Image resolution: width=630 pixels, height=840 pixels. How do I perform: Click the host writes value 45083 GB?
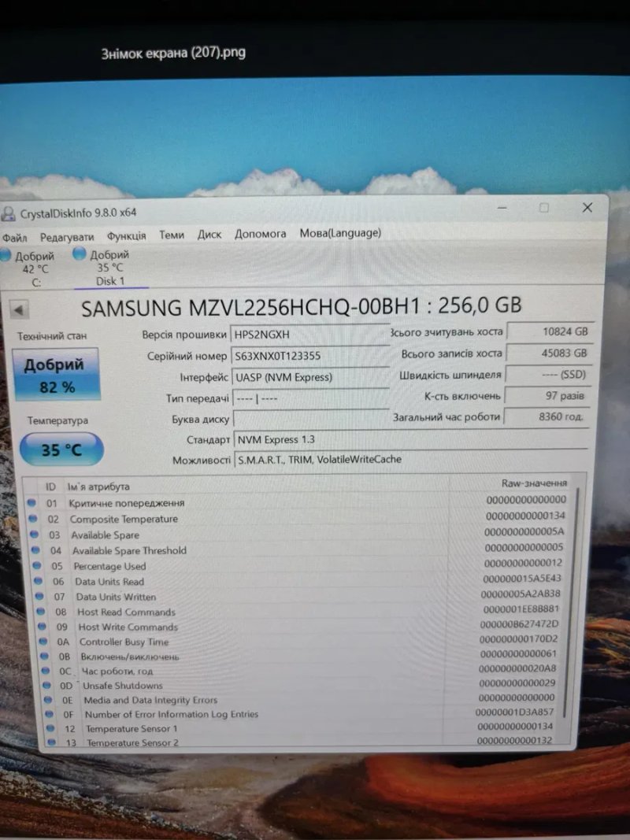[550, 353]
